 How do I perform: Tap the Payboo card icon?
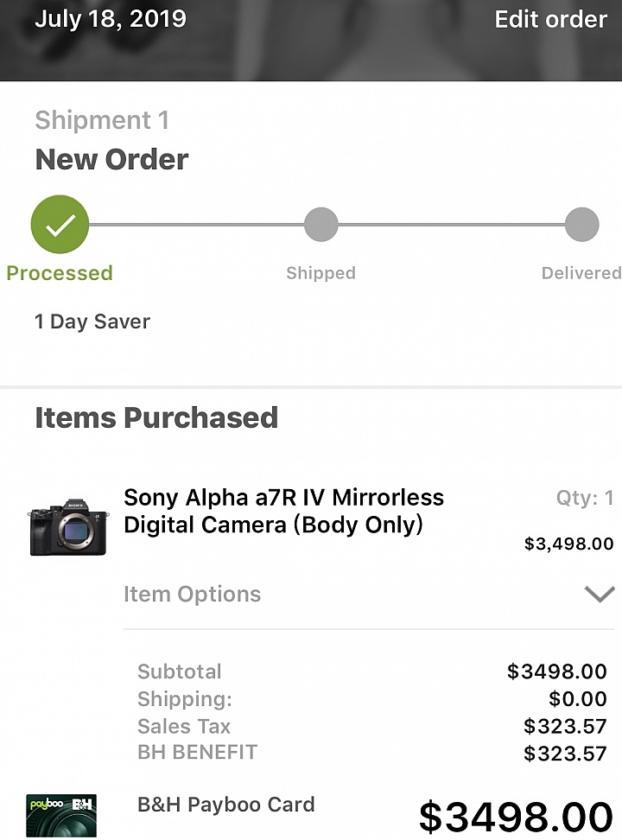[60, 816]
